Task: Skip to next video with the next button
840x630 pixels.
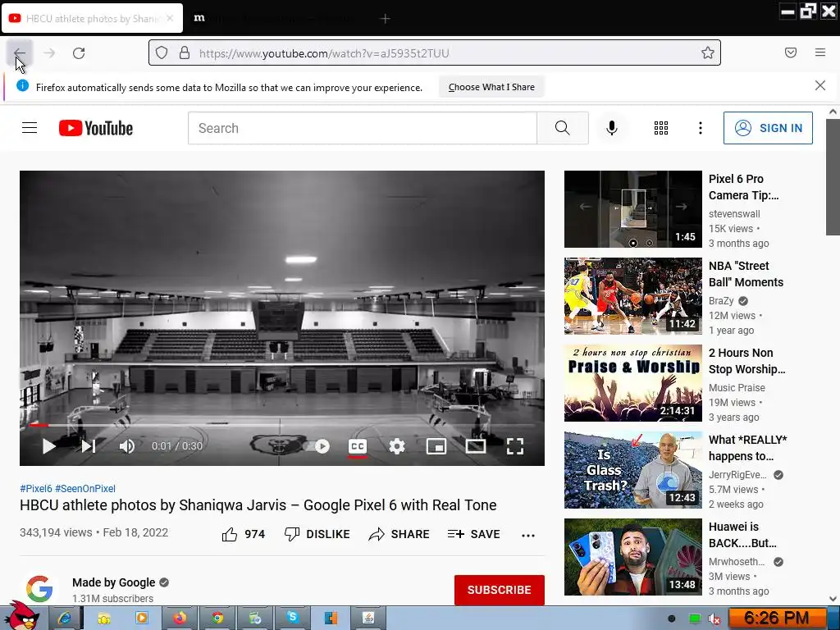Action: (x=89, y=446)
